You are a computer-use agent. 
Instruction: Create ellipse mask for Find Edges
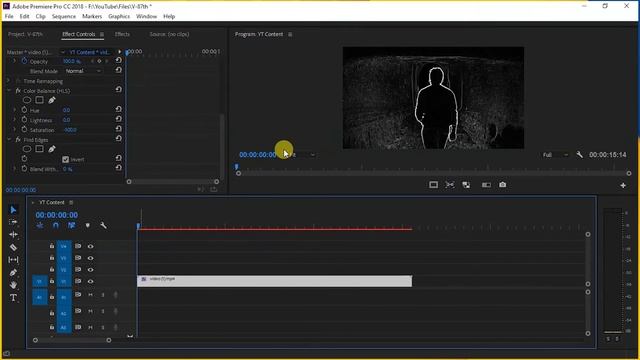coord(27,149)
